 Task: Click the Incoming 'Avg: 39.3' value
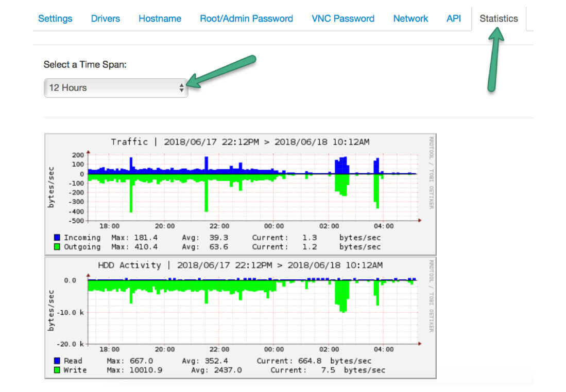coord(204,238)
